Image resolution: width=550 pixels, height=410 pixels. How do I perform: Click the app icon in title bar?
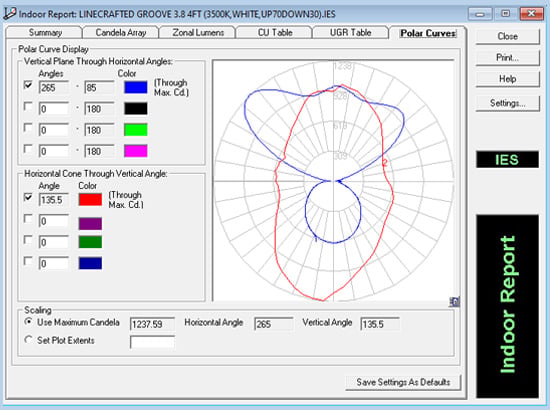pos(9,14)
